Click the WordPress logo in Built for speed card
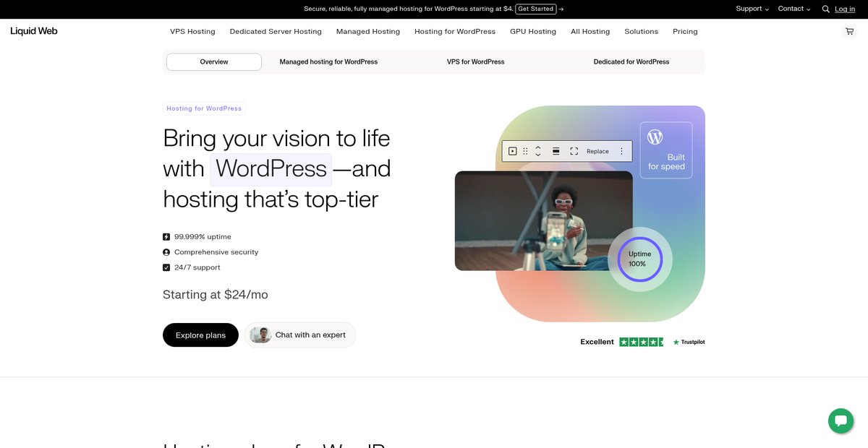Image resolution: width=868 pixels, height=448 pixels. pos(655,137)
